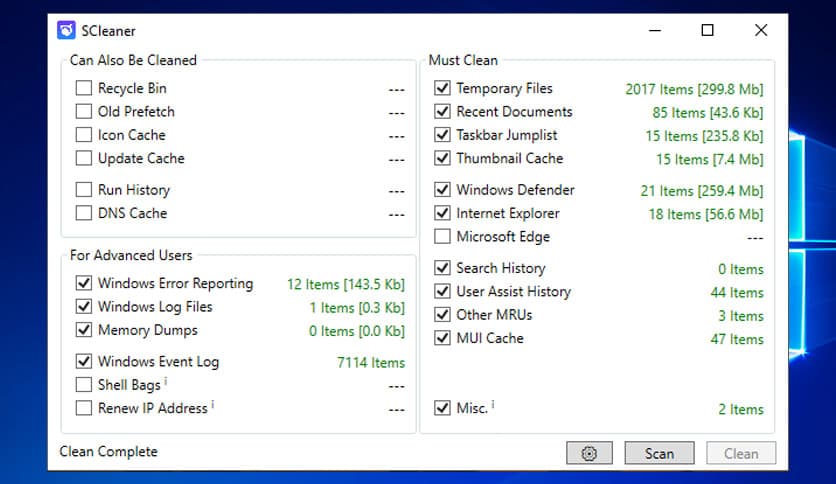
Task: Uncheck Windows Error Reporting
Action: 84,283
